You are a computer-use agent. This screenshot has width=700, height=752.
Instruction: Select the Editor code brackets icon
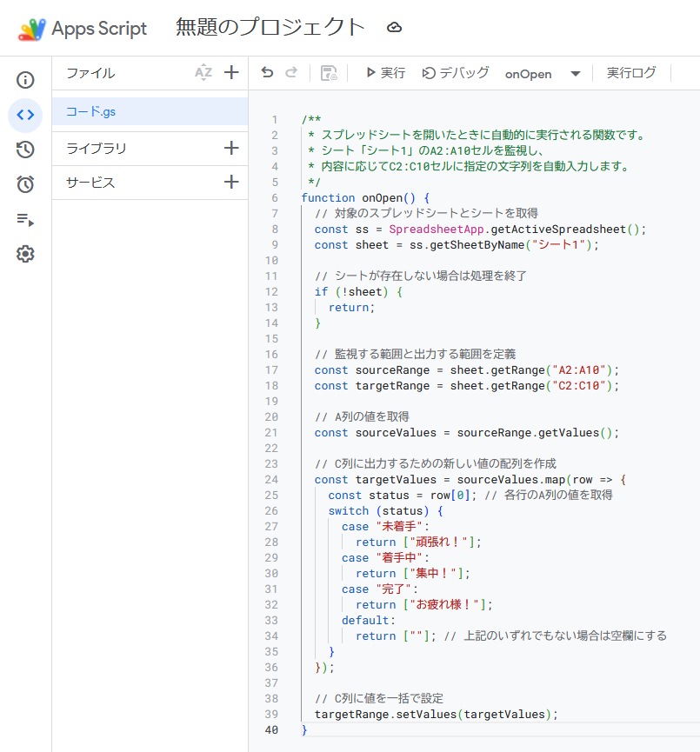point(25,115)
